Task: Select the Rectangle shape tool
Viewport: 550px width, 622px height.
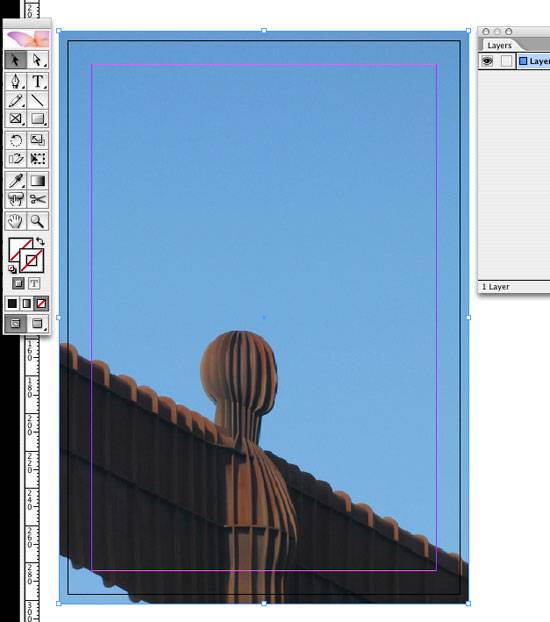Action: 38,119
